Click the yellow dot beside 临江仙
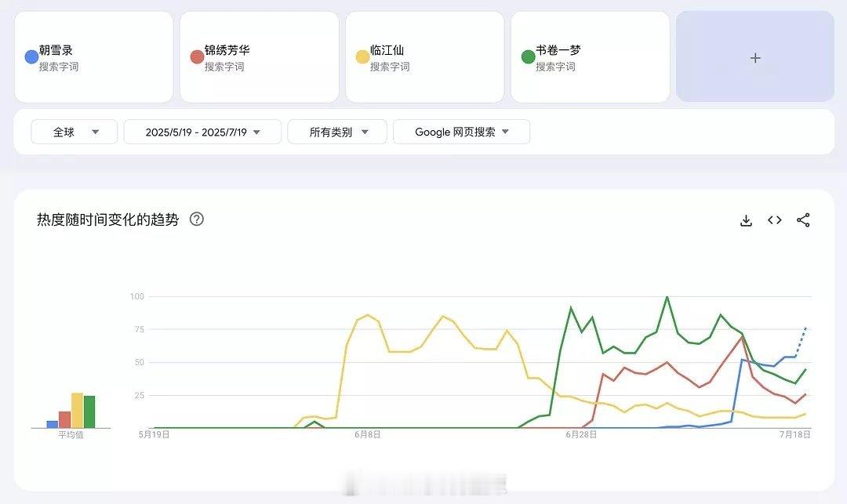This screenshot has width=847, height=504. tap(362, 57)
